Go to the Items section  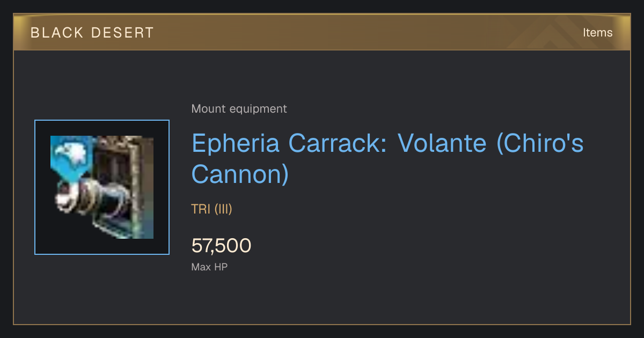597,33
